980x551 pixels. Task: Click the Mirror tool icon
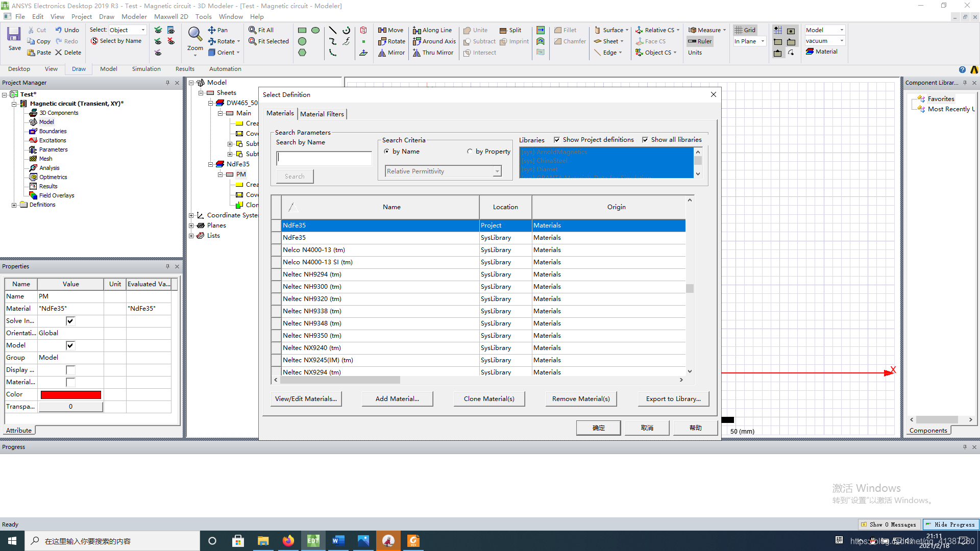[382, 53]
